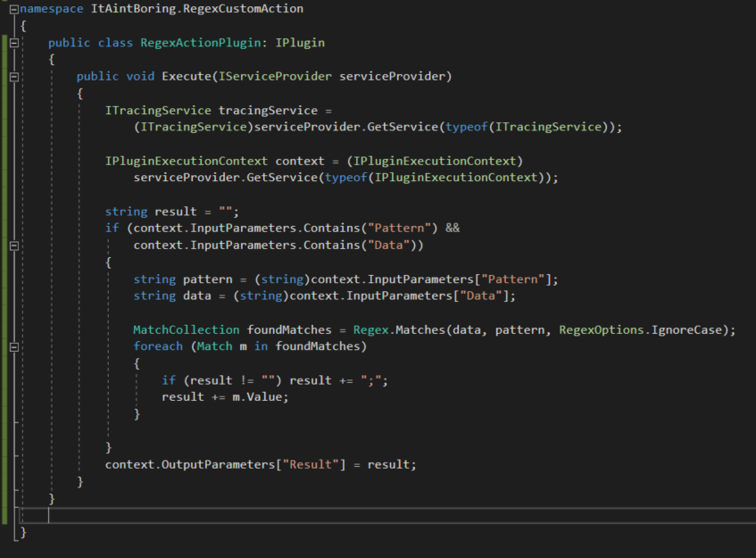Click 'context.OutputParameters' assignment
The width and height of the screenshot is (756, 558).
[x=190, y=464]
